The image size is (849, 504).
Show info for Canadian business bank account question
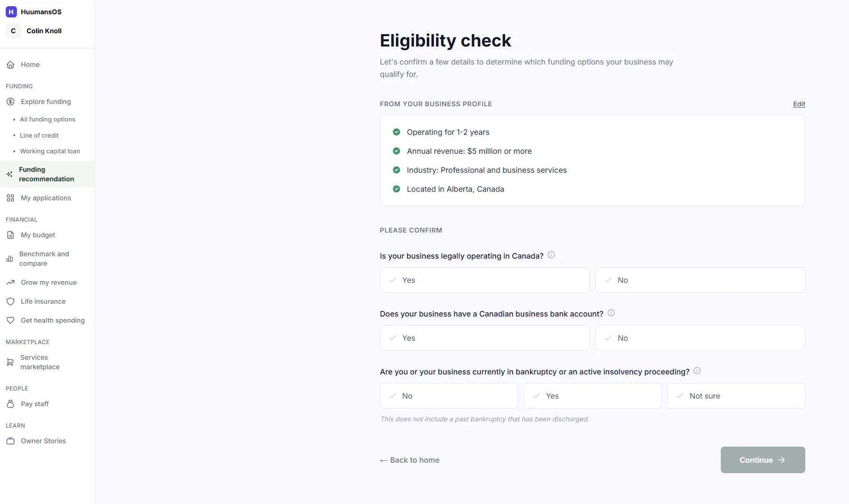click(611, 313)
